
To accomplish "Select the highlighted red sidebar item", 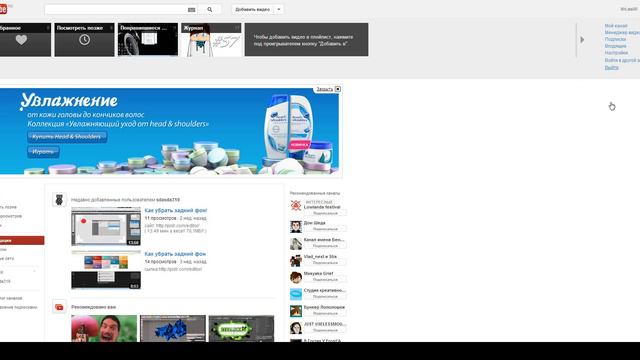I will point(22,240).
